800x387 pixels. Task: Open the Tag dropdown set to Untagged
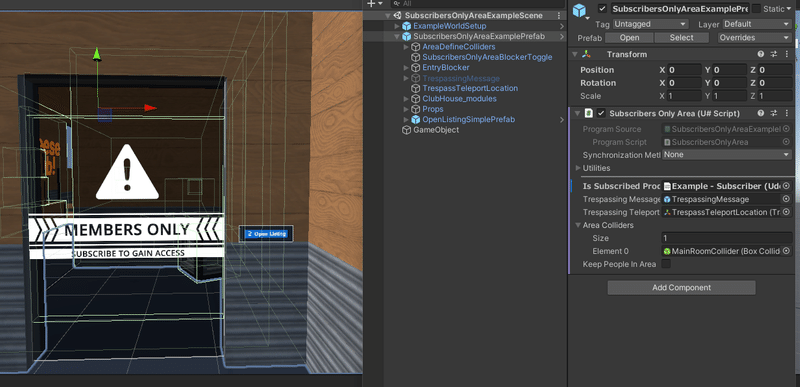(x=651, y=24)
